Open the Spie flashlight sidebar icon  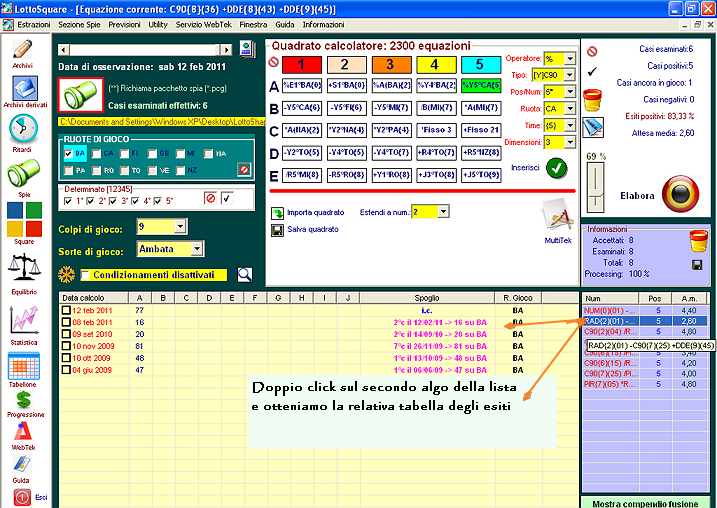(x=23, y=172)
